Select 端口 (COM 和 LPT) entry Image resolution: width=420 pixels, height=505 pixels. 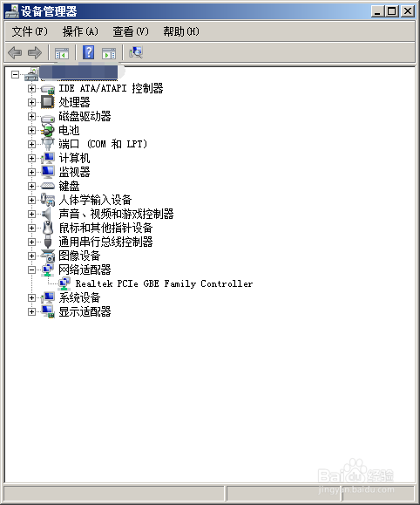[x=103, y=144]
